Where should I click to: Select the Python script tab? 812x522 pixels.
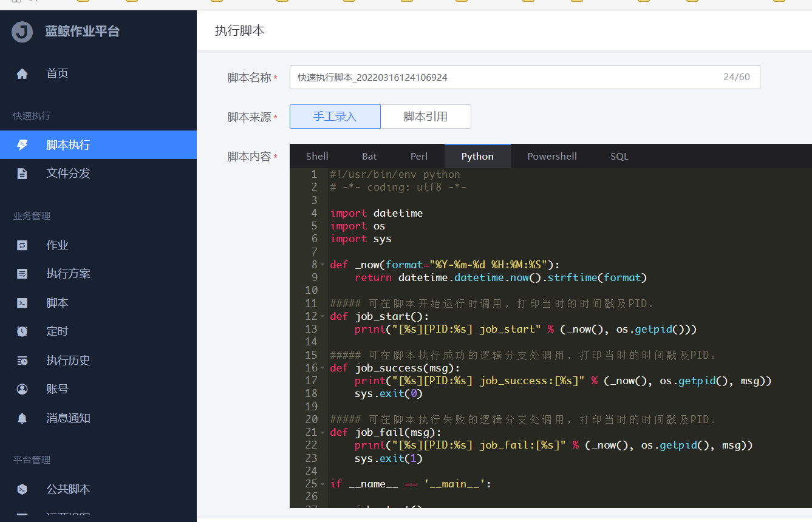[477, 156]
